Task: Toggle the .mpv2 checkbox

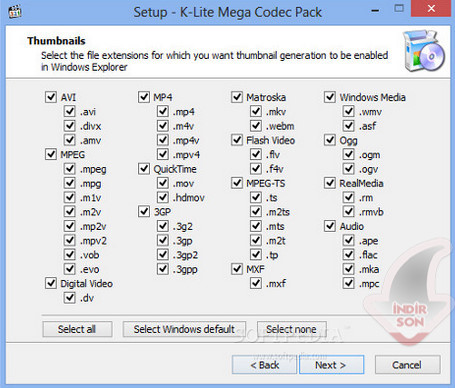Action: click(70, 241)
